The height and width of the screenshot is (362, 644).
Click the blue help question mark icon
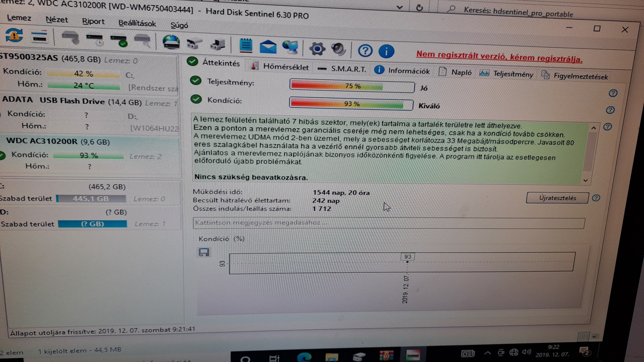pos(365,51)
